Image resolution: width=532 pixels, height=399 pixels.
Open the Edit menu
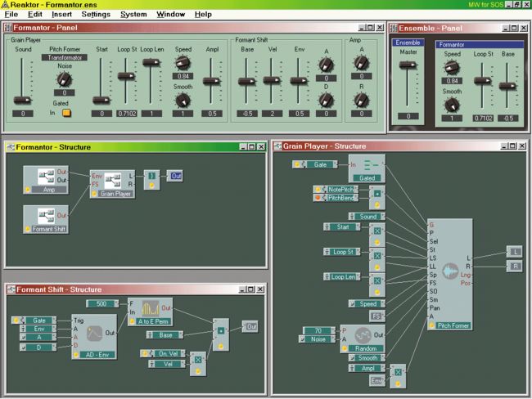pos(35,14)
